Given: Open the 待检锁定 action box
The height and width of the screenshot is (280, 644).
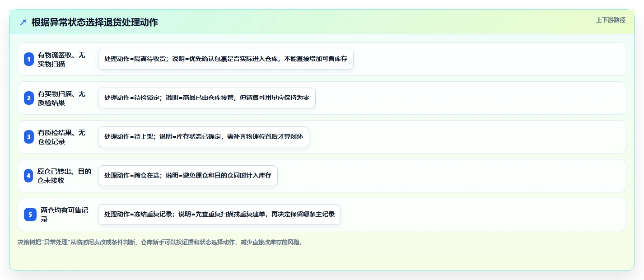Looking at the screenshot, I should tap(207, 98).
